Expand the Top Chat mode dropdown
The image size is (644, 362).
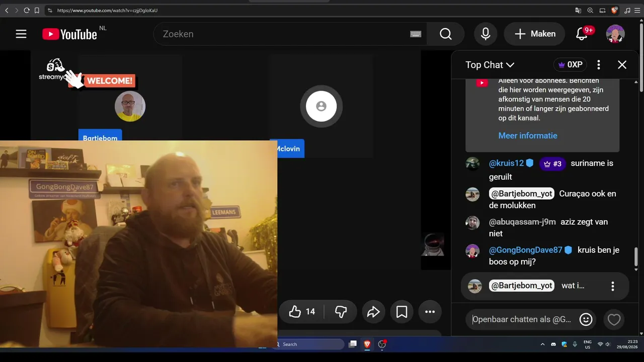point(490,65)
